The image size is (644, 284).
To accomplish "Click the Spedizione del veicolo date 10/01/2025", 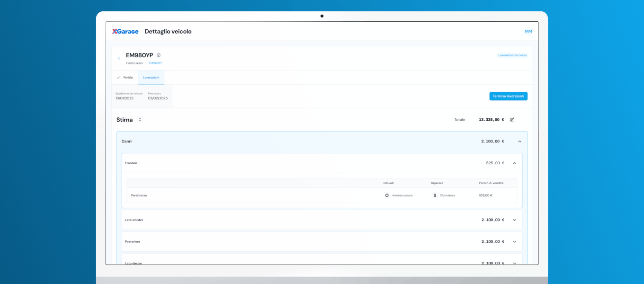I will (125, 98).
